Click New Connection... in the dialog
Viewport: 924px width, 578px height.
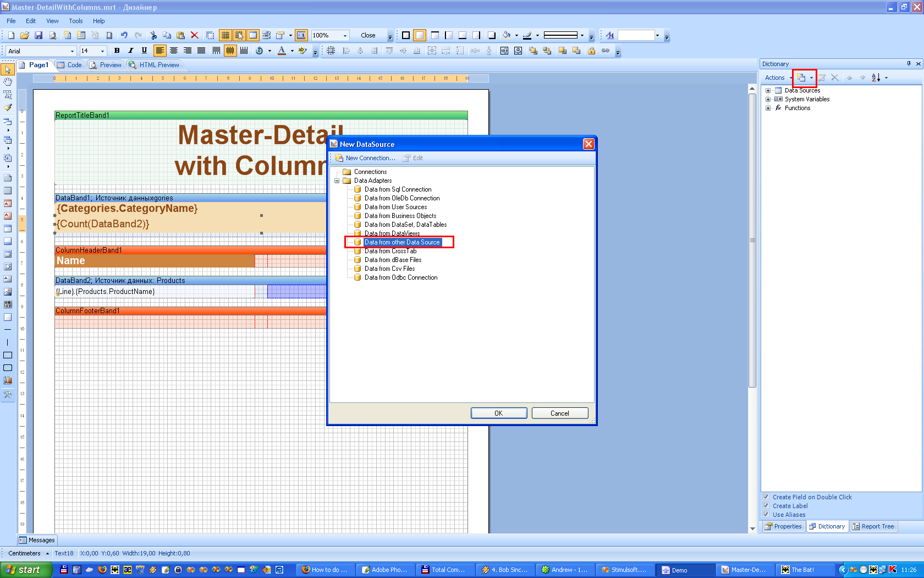pos(365,158)
